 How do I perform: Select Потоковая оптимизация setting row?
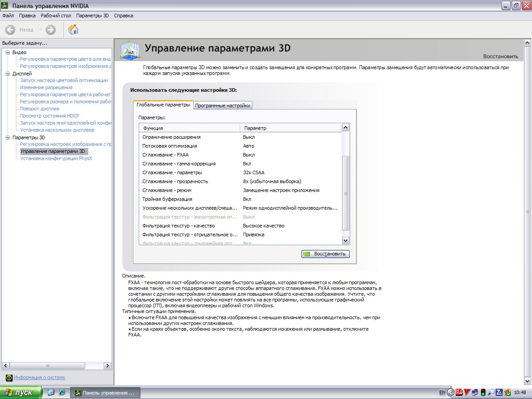[241, 146]
